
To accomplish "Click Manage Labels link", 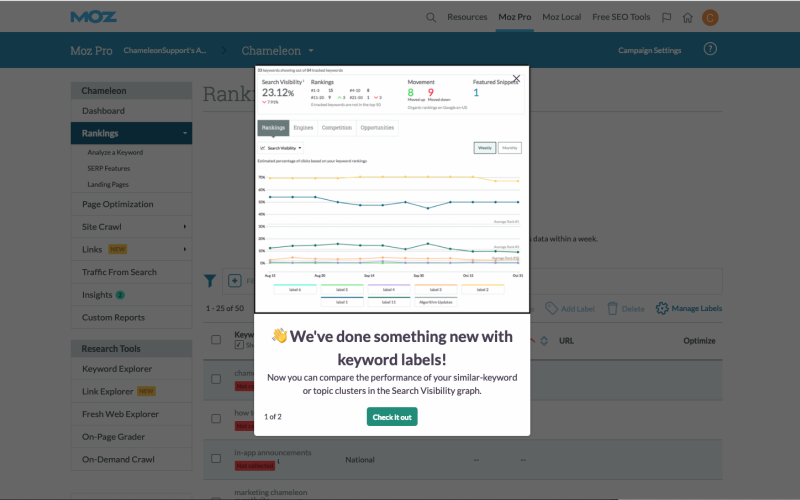I will tap(696, 308).
